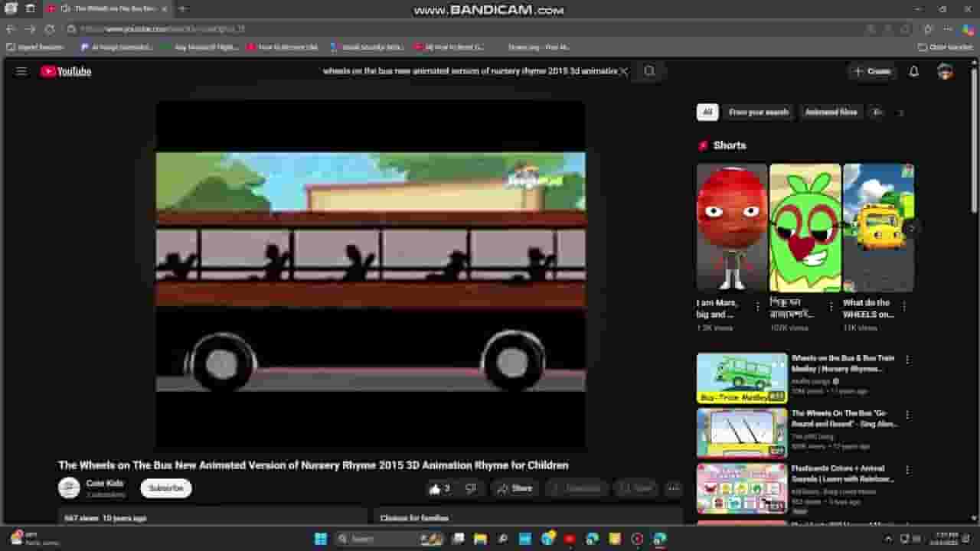
Task: Go forward in the browser
Action: 30,29
